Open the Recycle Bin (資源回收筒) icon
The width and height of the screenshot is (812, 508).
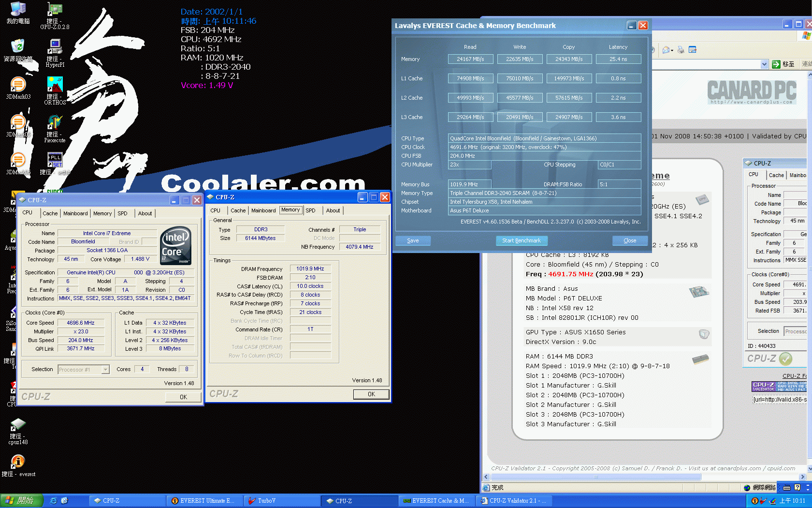(x=18, y=50)
